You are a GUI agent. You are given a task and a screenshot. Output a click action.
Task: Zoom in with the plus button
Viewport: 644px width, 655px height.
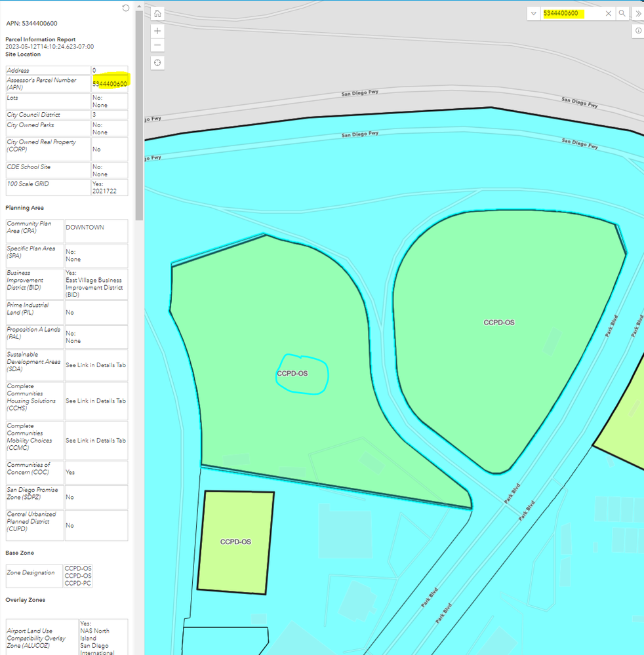coord(157,31)
